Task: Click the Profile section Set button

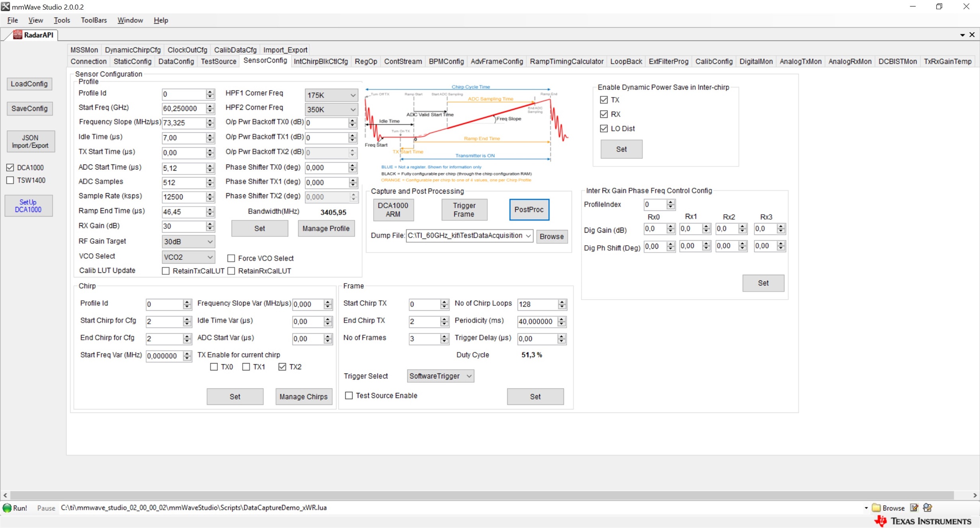Action: (x=259, y=229)
